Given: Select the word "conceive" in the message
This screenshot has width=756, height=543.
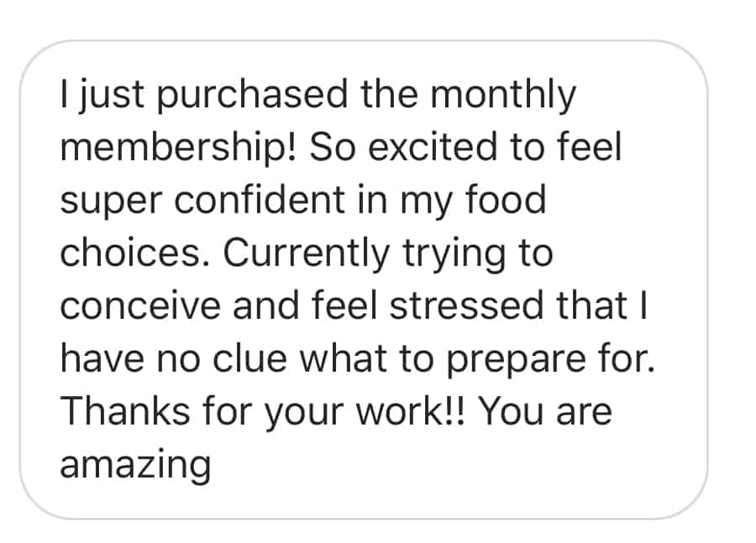Looking at the screenshot, I should click(x=140, y=306).
